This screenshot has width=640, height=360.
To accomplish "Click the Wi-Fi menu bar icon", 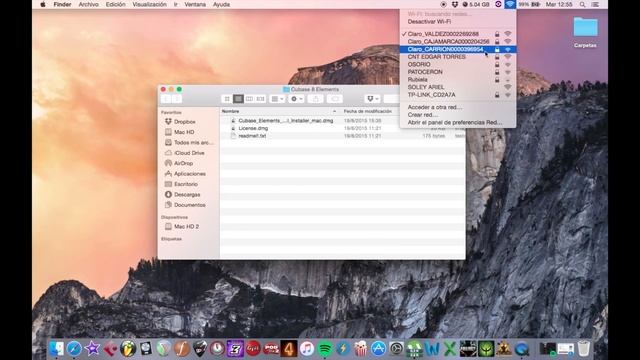I will 510,4.
